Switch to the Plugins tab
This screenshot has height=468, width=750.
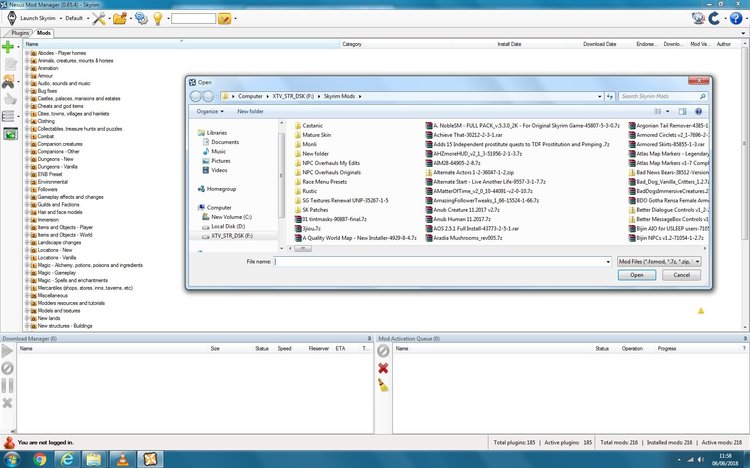click(x=19, y=33)
